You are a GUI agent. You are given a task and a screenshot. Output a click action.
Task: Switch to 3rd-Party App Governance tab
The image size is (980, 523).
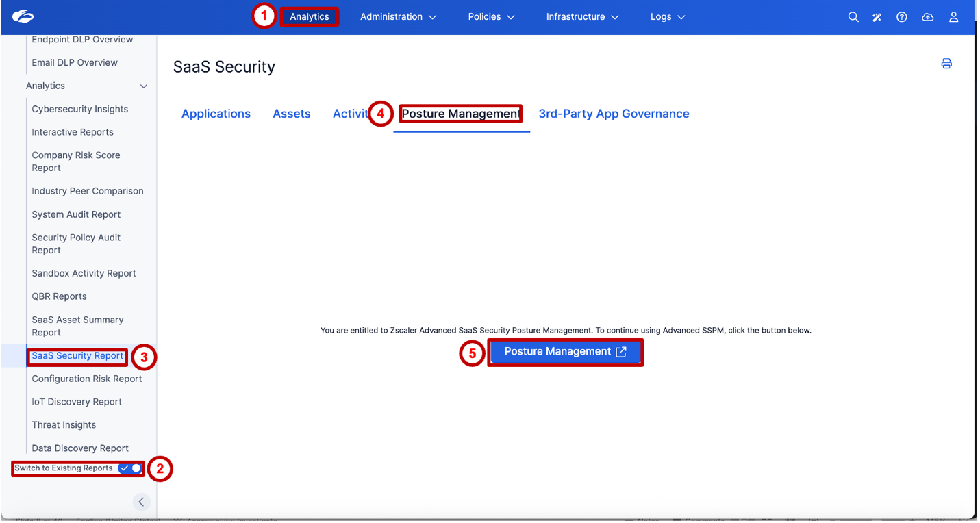pyautogui.click(x=614, y=114)
